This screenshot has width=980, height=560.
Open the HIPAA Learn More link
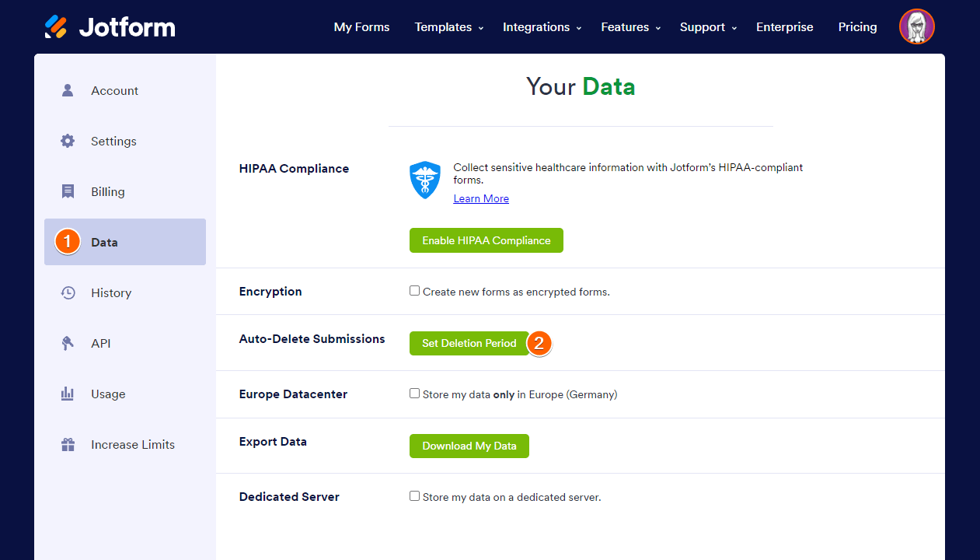481,198
